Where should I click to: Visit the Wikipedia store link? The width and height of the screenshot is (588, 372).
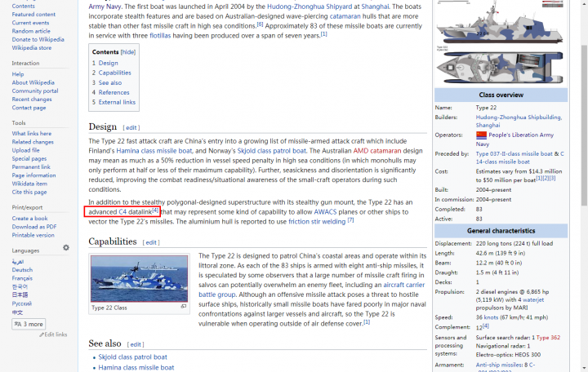point(32,48)
